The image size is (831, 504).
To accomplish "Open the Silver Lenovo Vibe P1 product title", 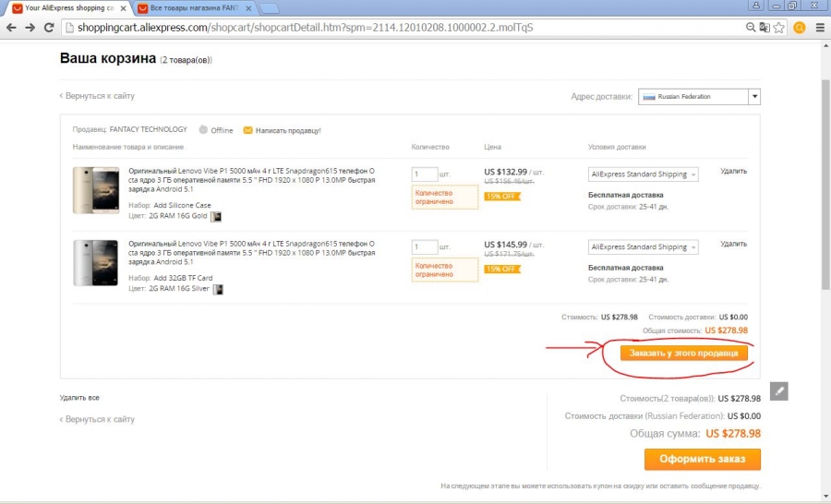I will pyautogui.click(x=252, y=253).
